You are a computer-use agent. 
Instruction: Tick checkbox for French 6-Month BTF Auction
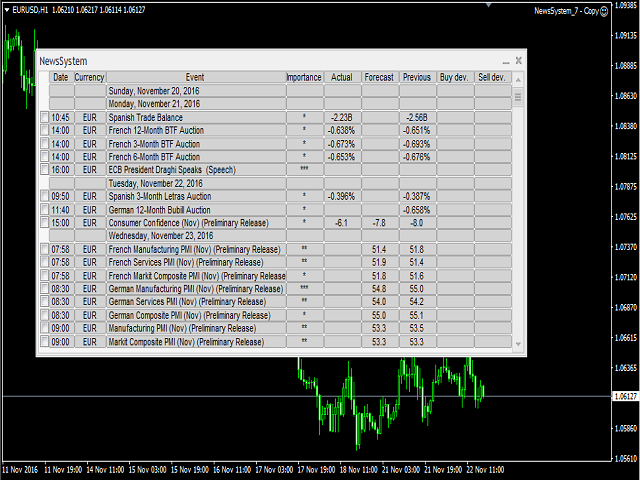[x=44, y=157]
